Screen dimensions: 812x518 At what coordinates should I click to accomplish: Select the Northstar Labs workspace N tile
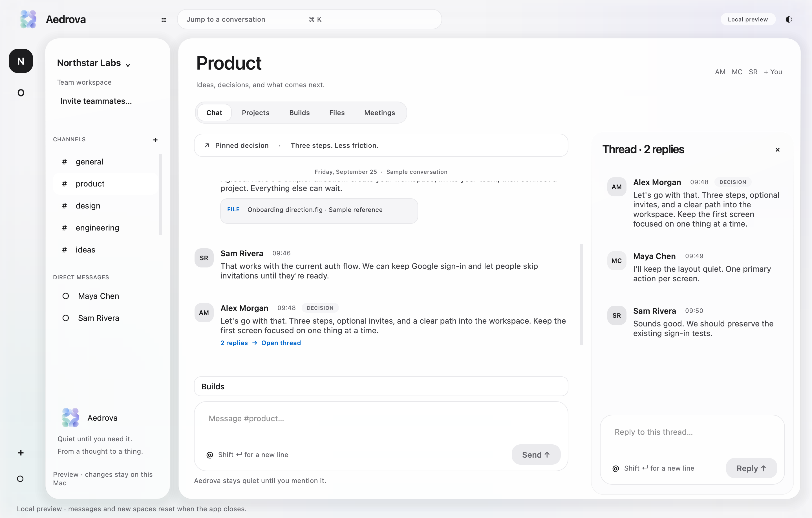point(21,61)
